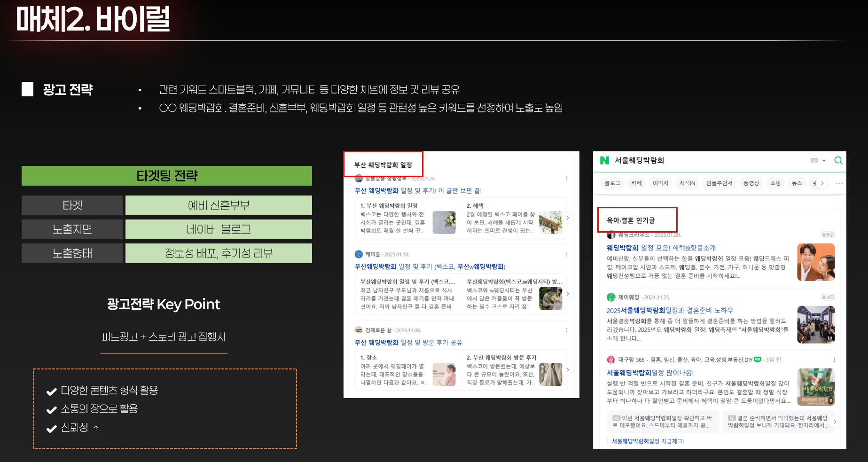The image size is (868, 462).
Task: Click the checkmark beside 소통의 장으로 활용
Action: [52, 410]
